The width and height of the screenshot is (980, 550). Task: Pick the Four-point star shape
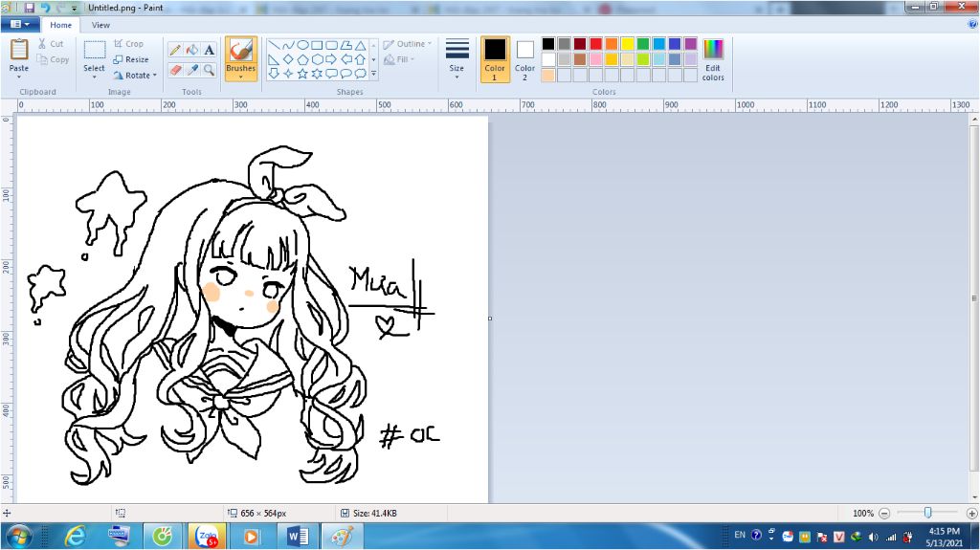288,73
